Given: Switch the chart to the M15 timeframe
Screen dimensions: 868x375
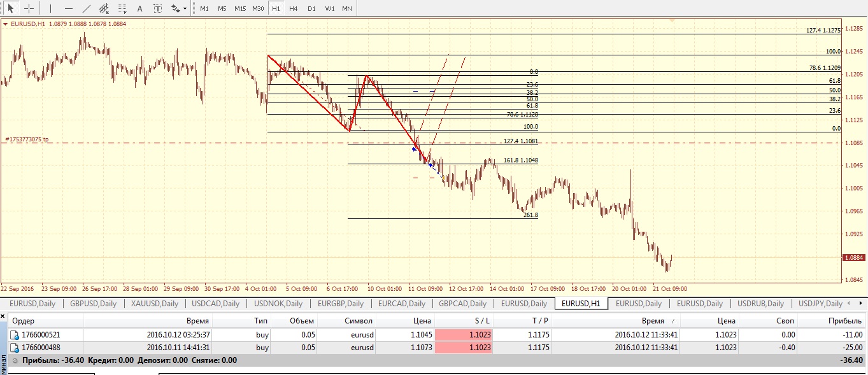Looking at the screenshot, I should pyautogui.click(x=239, y=9).
